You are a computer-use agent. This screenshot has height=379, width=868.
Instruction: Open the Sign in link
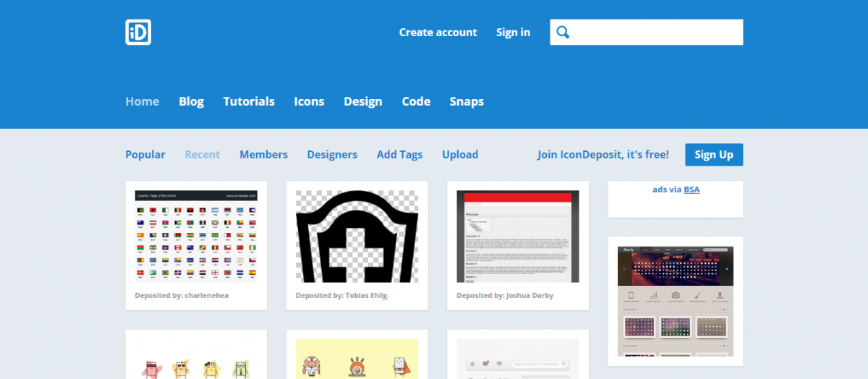click(513, 33)
